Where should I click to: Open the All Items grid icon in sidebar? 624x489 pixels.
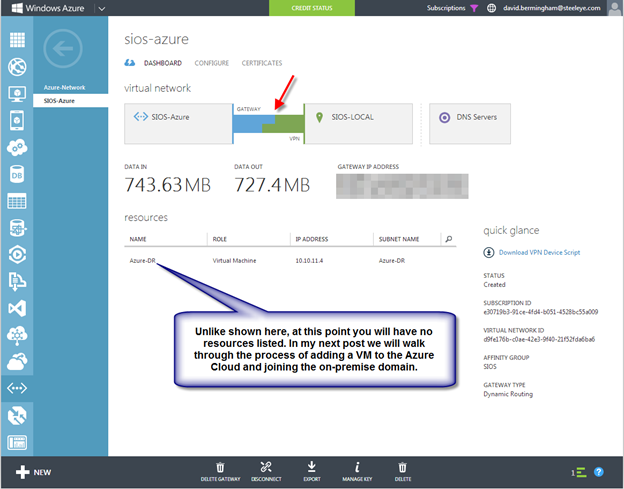[16, 41]
